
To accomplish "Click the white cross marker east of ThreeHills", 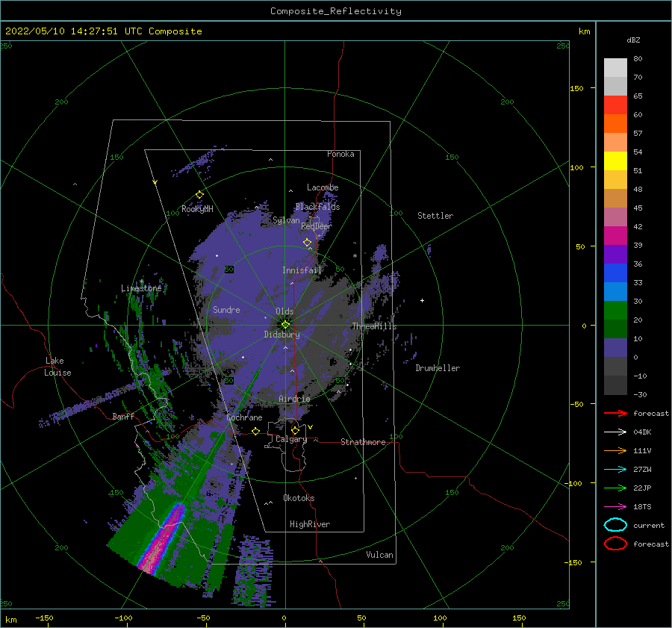I will coord(422,300).
